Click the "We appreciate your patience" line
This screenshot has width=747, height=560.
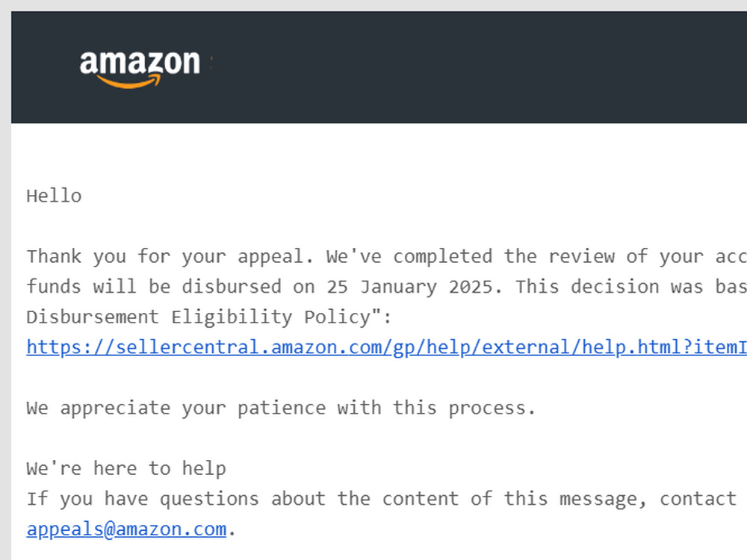click(281, 408)
